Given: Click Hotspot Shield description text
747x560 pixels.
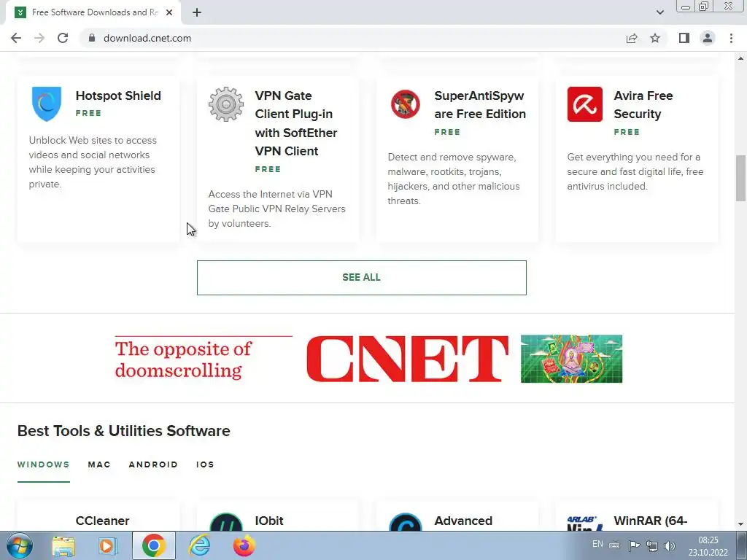Looking at the screenshot, I should pyautogui.click(x=93, y=163).
